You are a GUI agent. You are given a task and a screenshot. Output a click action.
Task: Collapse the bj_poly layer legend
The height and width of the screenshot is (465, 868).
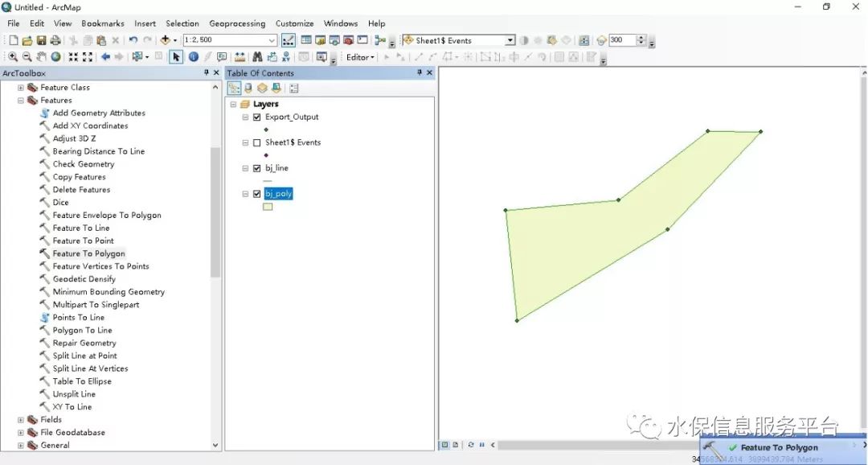tap(246, 194)
